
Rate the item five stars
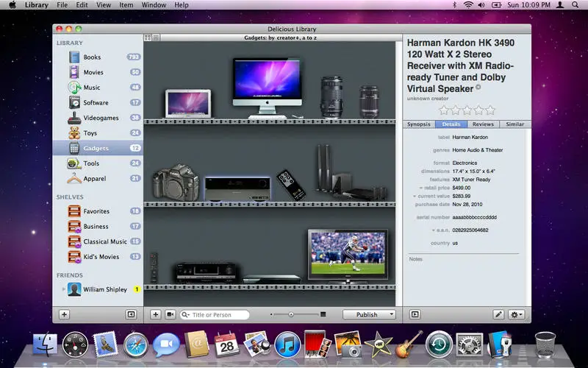tap(490, 110)
